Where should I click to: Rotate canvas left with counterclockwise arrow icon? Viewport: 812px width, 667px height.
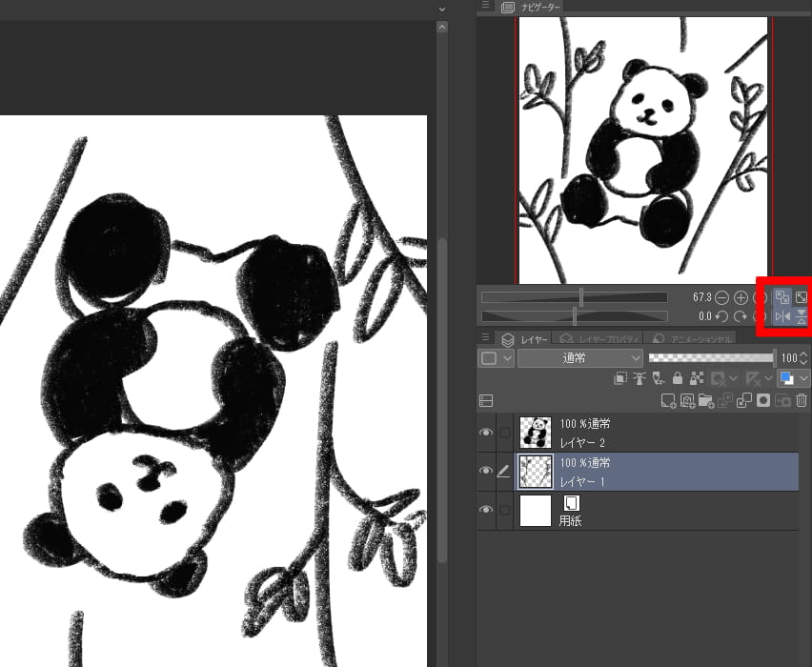pyautogui.click(x=722, y=316)
